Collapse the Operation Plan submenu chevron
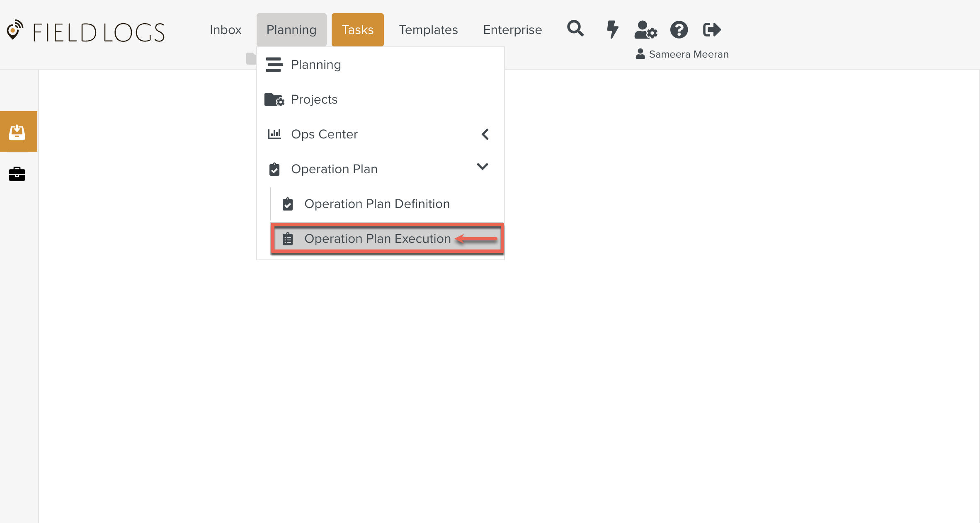The image size is (980, 523). (483, 167)
